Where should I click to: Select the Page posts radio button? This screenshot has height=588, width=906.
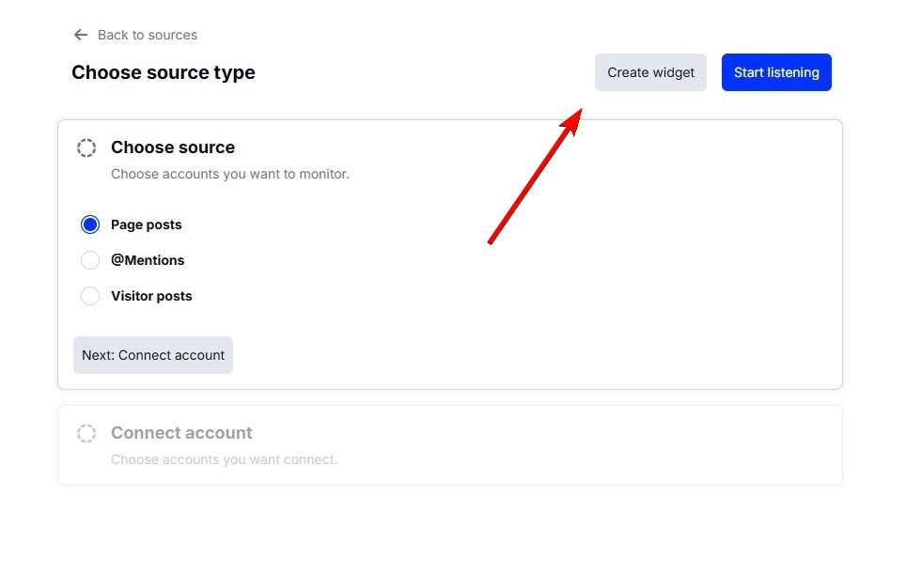click(90, 224)
